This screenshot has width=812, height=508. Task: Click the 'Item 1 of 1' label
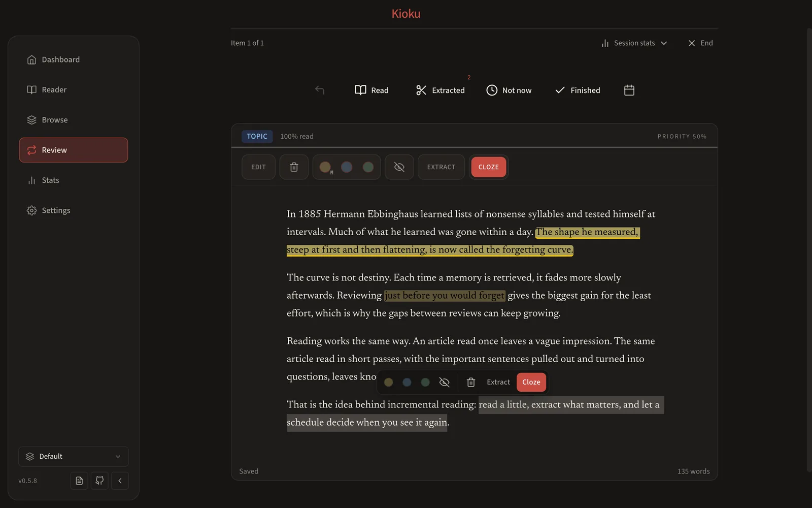[247, 43]
